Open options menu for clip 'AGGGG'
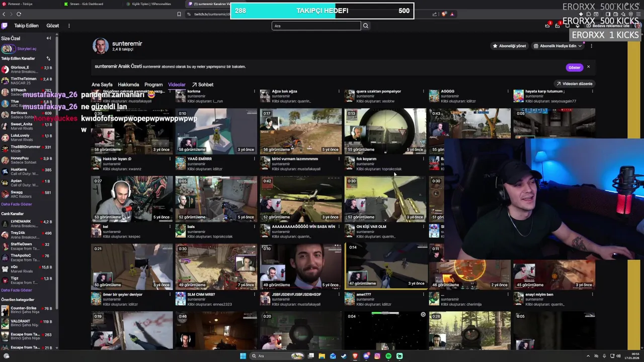 click(x=508, y=92)
